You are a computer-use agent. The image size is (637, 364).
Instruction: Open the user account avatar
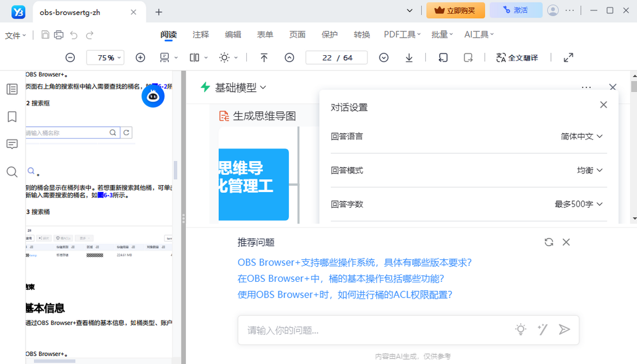click(553, 10)
